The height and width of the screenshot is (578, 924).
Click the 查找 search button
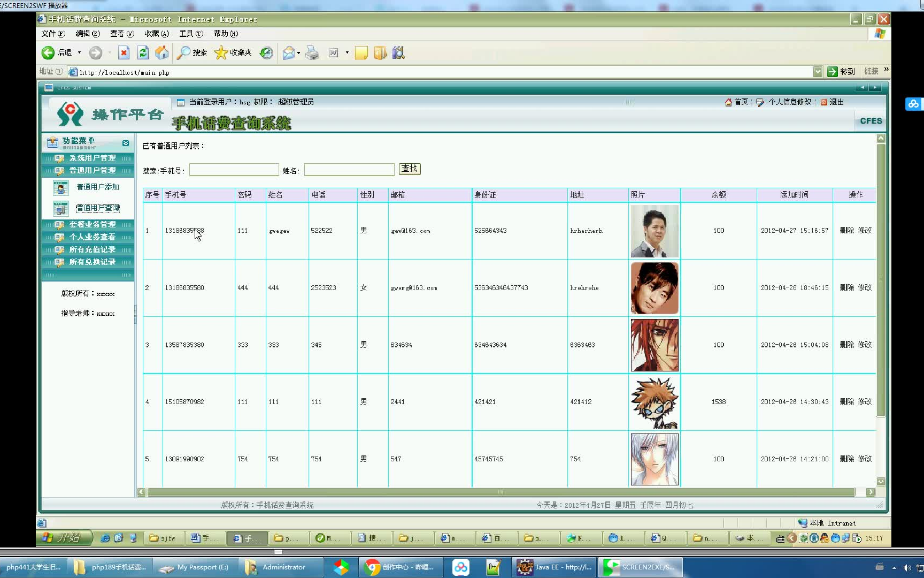pyautogui.click(x=410, y=169)
